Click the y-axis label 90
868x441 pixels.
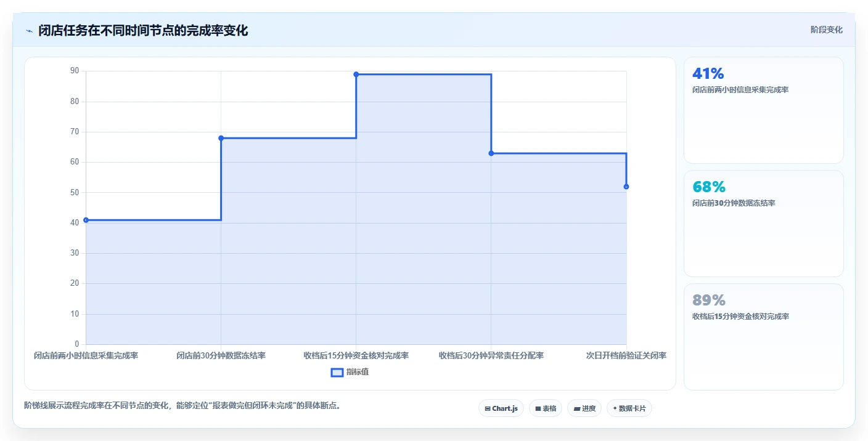tap(75, 71)
